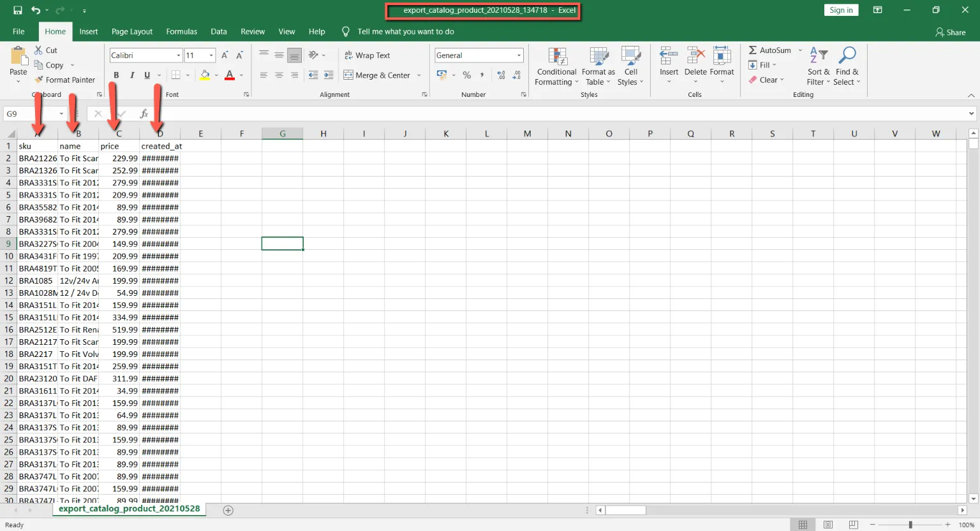The width and height of the screenshot is (980, 531).
Task: Open the font size 11 dropdown
Action: [211, 55]
